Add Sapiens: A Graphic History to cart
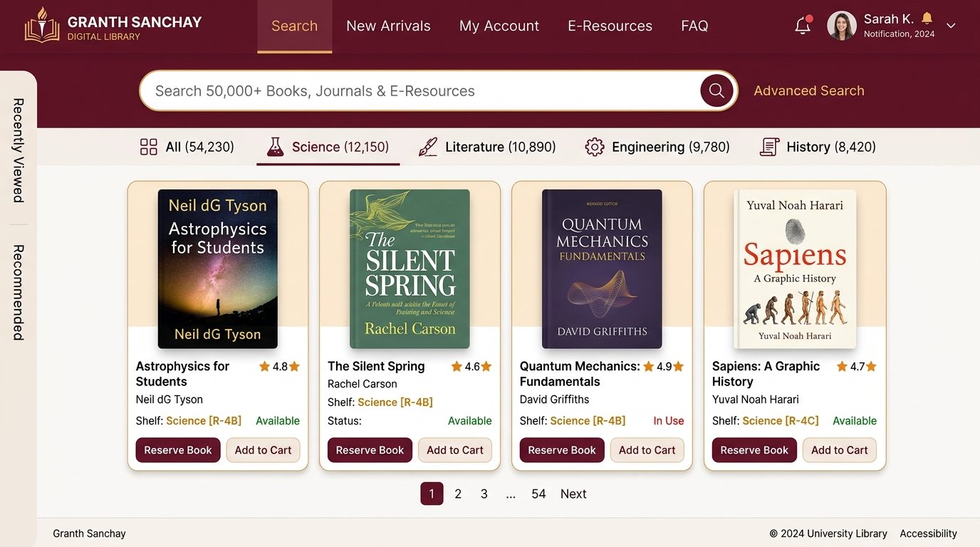980x547 pixels. click(840, 450)
